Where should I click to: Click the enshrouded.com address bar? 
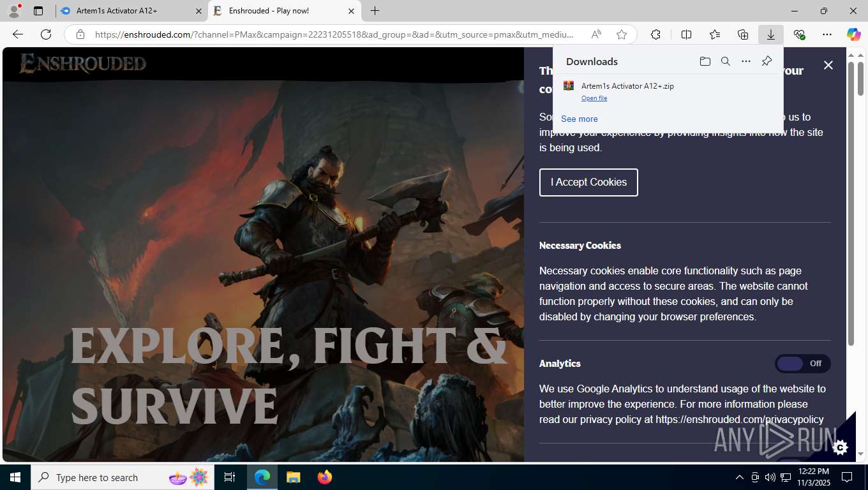pos(334,34)
